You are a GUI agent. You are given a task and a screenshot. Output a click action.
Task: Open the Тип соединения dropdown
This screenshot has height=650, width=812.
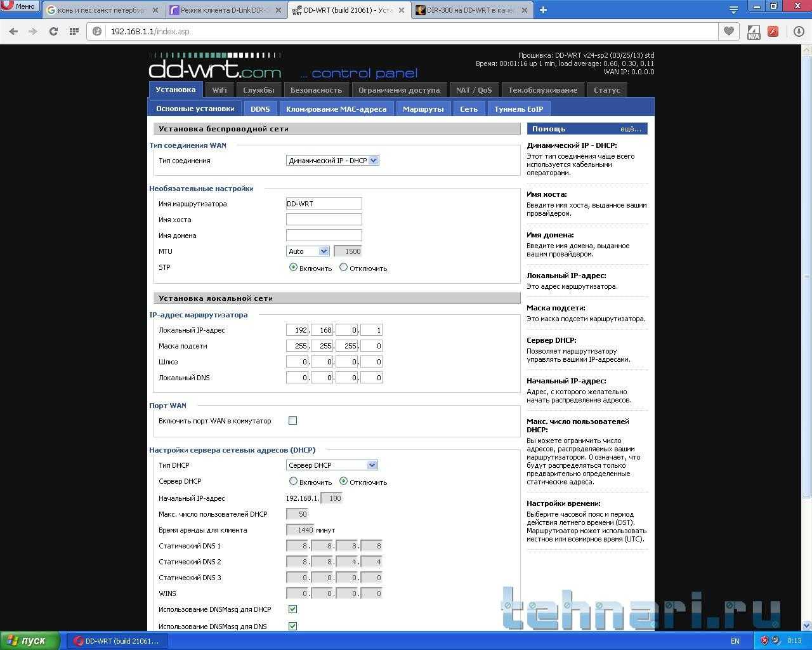pyautogui.click(x=332, y=161)
